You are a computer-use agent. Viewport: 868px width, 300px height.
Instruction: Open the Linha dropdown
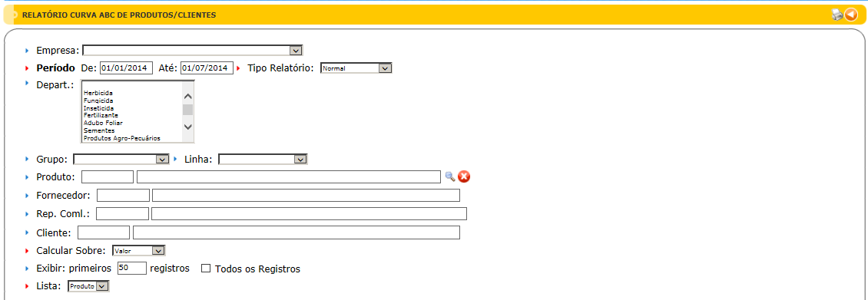[x=263, y=159]
